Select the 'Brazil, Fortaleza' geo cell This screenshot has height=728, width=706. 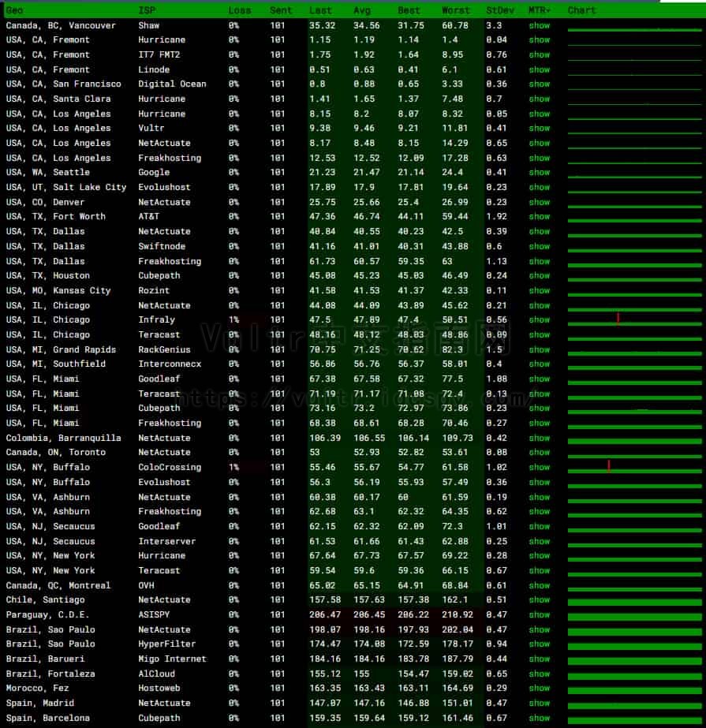(50, 674)
